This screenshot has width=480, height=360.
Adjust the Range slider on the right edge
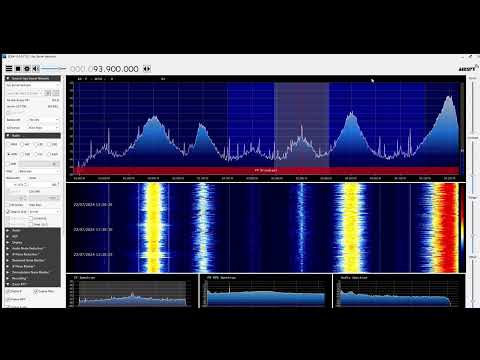pos(473,227)
